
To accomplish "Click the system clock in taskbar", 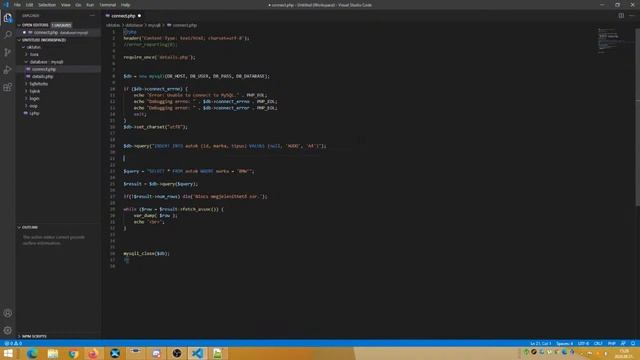I will pyautogui.click(x=624, y=353).
